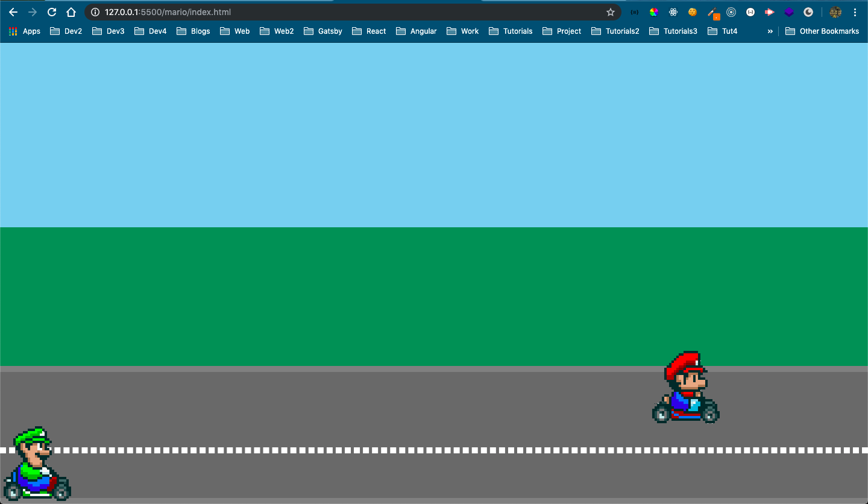Open the Dev3 bookmarks folder
868x504 pixels.
point(108,31)
